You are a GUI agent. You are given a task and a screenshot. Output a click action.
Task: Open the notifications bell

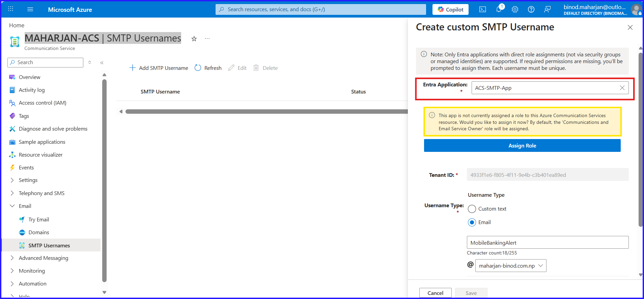(x=499, y=9)
